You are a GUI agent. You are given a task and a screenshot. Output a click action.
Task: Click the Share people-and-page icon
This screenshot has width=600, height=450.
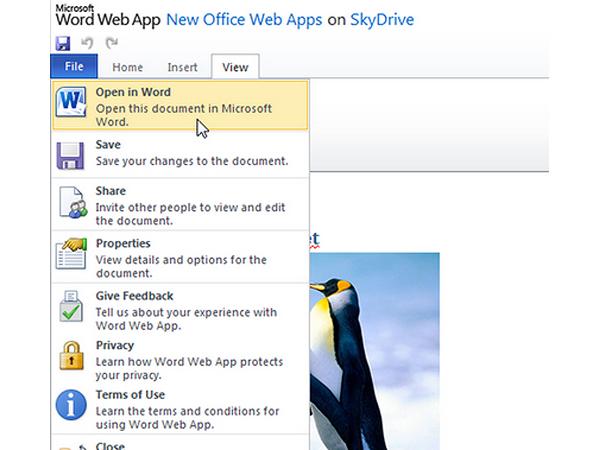(x=72, y=202)
